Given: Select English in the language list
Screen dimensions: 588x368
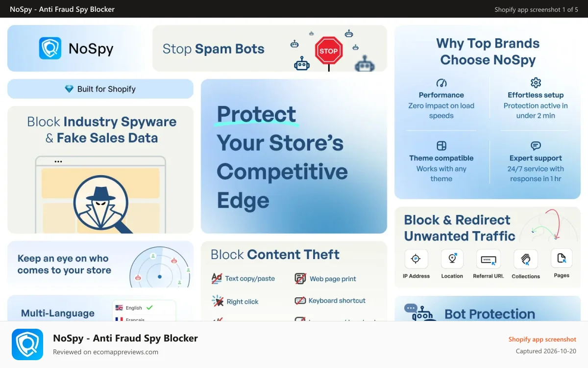Looking at the screenshot, I should 144,308.
